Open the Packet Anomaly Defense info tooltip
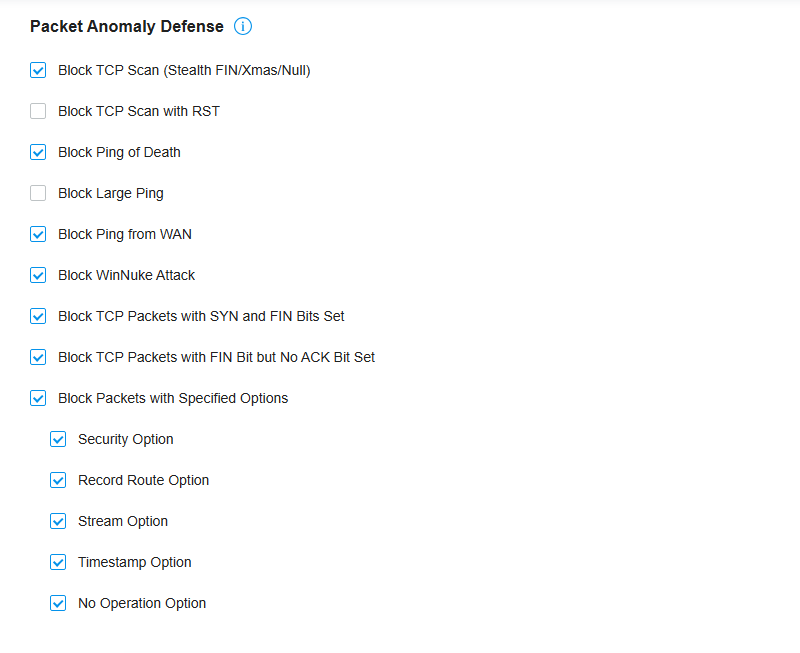This screenshot has width=800, height=653. click(242, 26)
